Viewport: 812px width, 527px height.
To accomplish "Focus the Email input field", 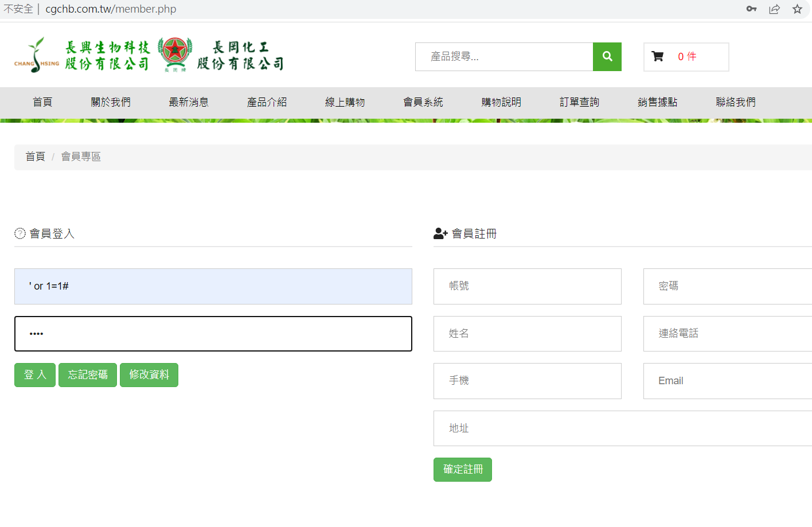I will [x=728, y=381].
